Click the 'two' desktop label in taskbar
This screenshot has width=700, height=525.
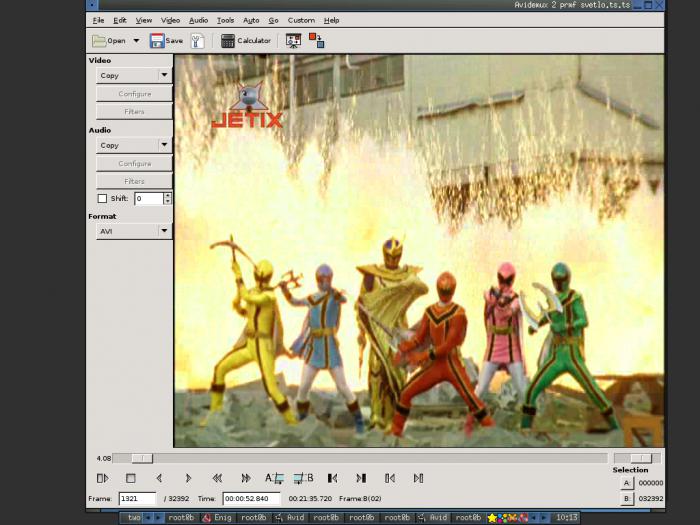pyautogui.click(x=134, y=518)
